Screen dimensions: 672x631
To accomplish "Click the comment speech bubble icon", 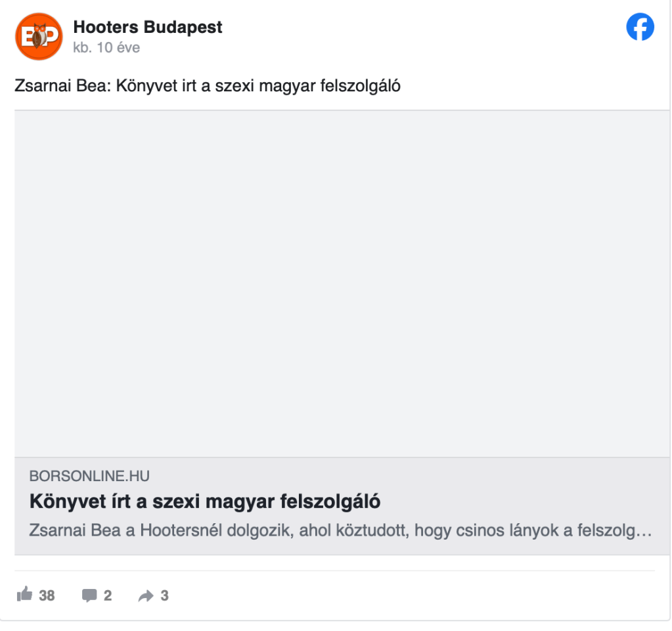I will point(89,596).
